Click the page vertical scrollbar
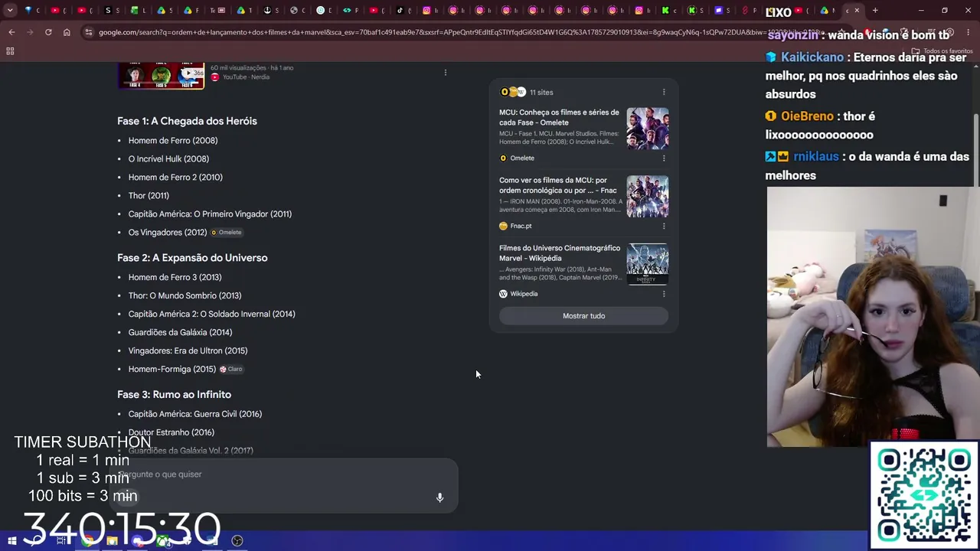The height and width of the screenshot is (551, 980). click(x=976, y=149)
